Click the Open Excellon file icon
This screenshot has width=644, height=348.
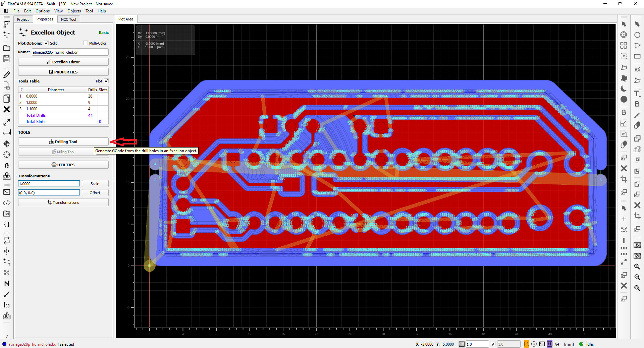[6, 35]
